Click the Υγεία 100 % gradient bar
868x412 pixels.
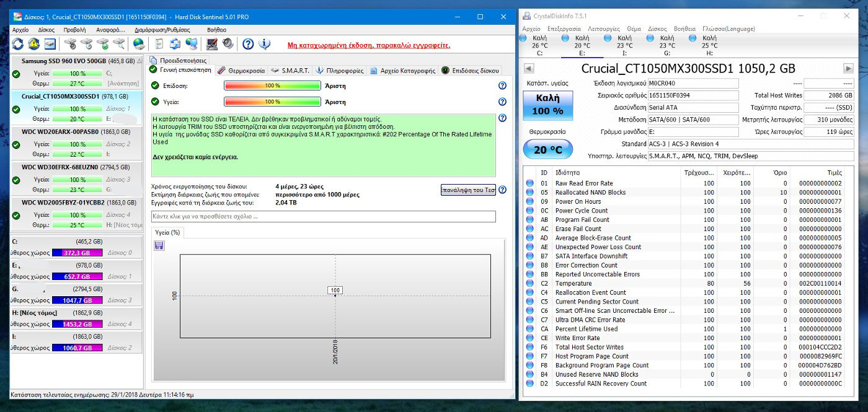click(273, 102)
